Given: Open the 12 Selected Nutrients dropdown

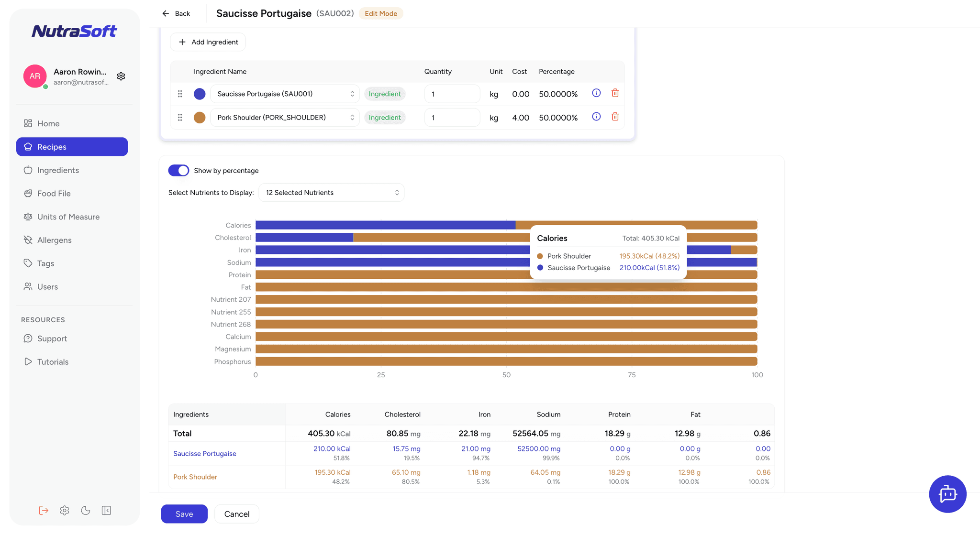Looking at the screenshot, I should pyautogui.click(x=332, y=193).
